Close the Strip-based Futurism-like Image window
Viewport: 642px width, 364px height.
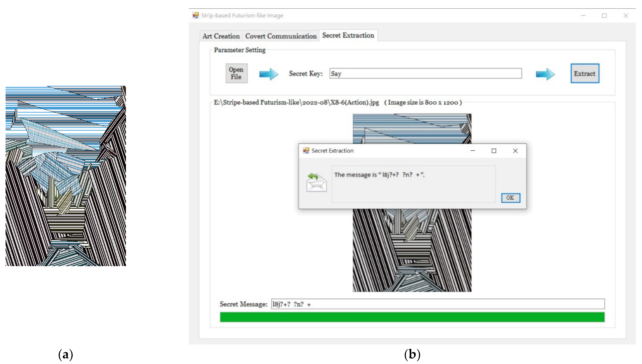point(625,16)
